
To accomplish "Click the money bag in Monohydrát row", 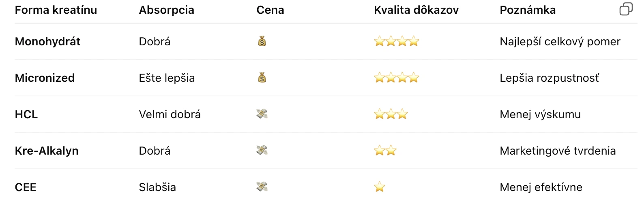I will coord(262,41).
